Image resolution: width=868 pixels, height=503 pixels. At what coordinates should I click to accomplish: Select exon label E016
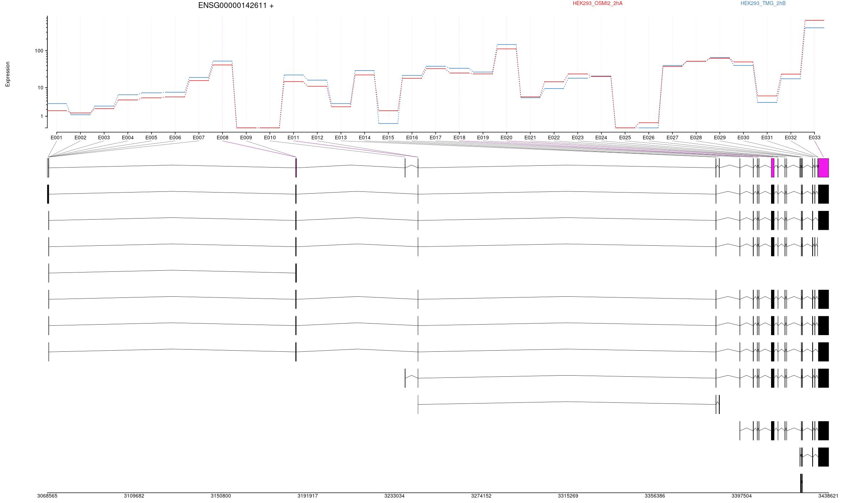point(412,138)
